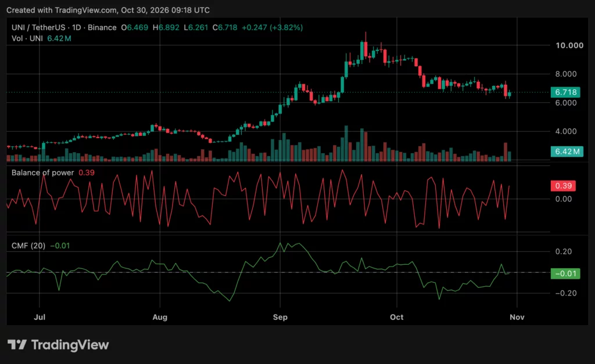Screen dimensions: 595x364
Task: Click the Aug time axis label
Action: (160, 317)
